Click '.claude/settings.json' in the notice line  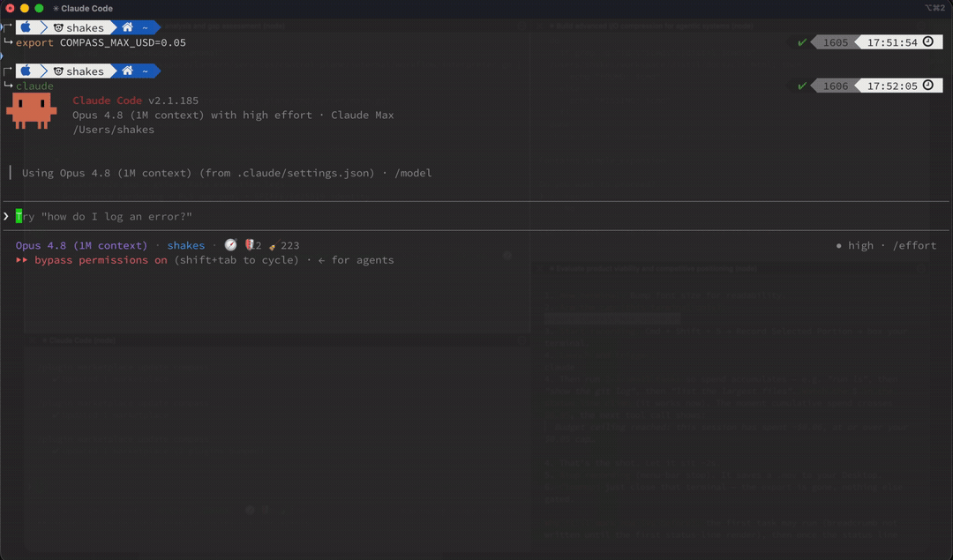click(x=305, y=173)
